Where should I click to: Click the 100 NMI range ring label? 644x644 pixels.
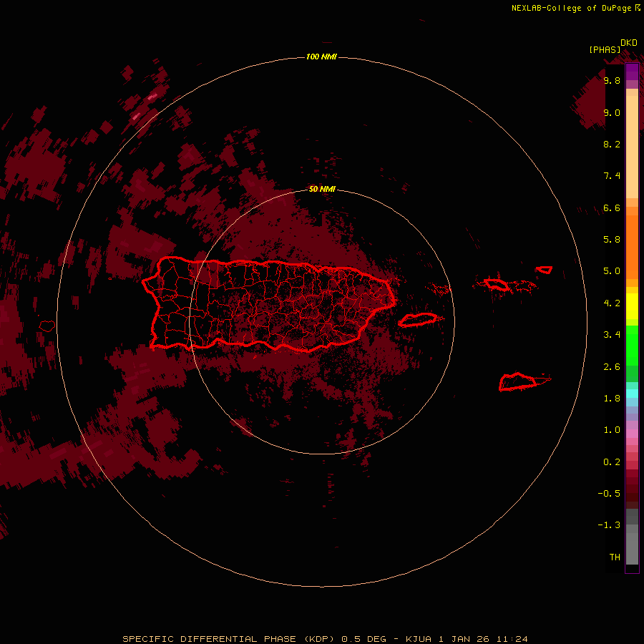pyautogui.click(x=321, y=57)
